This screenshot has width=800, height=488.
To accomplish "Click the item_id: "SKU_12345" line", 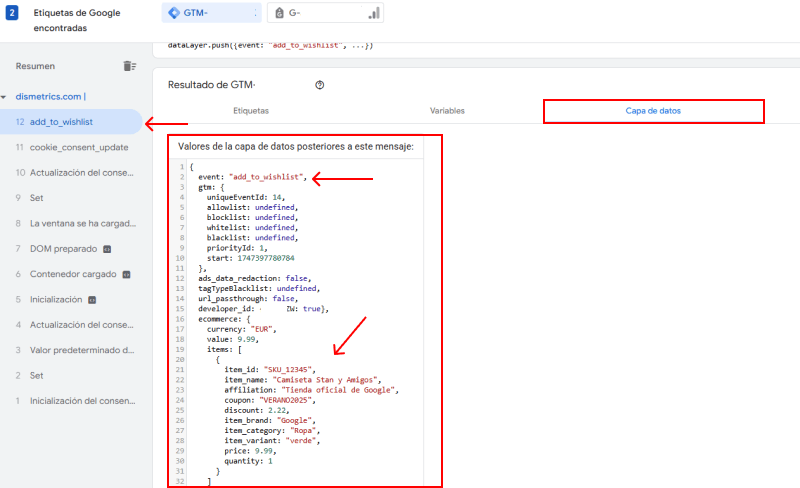I will 270,370.
